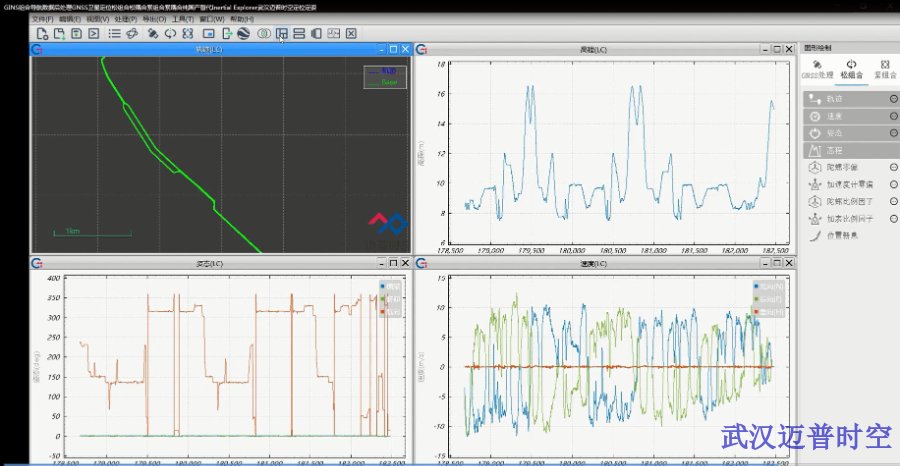Image resolution: width=900 pixels, height=466 pixels.
Task: Click the save disk toolbar icon
Action: pyautogui.click(x=75, y=33)
